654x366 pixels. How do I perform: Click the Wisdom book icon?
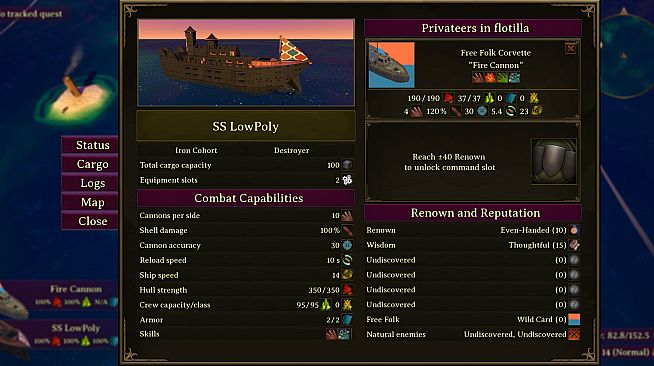(x=574, y=245)
